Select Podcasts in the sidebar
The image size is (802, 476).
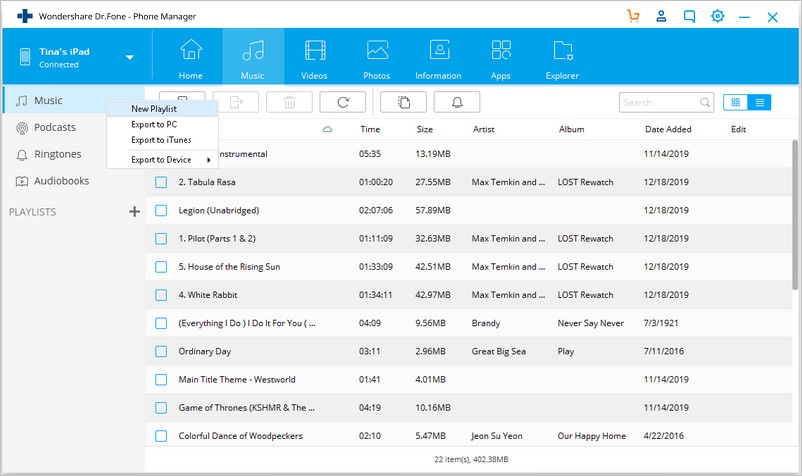tap(54, 127)
